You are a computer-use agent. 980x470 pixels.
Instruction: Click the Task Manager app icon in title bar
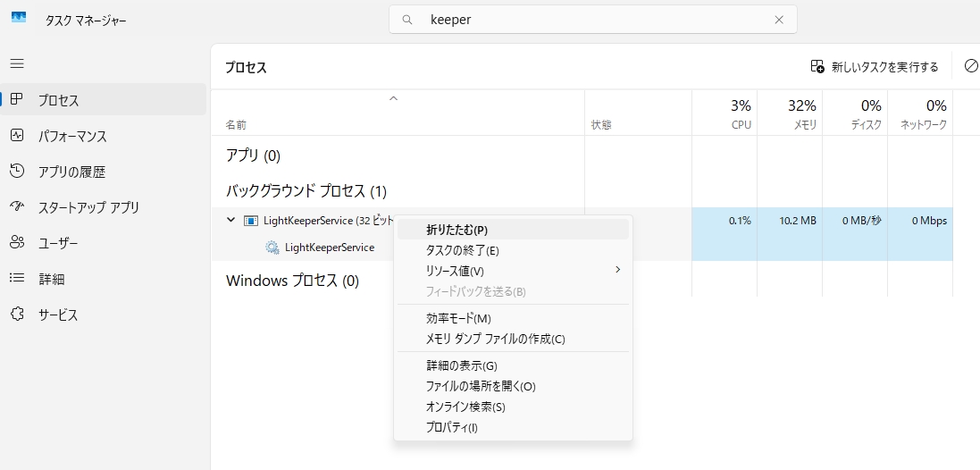point(18,17)
